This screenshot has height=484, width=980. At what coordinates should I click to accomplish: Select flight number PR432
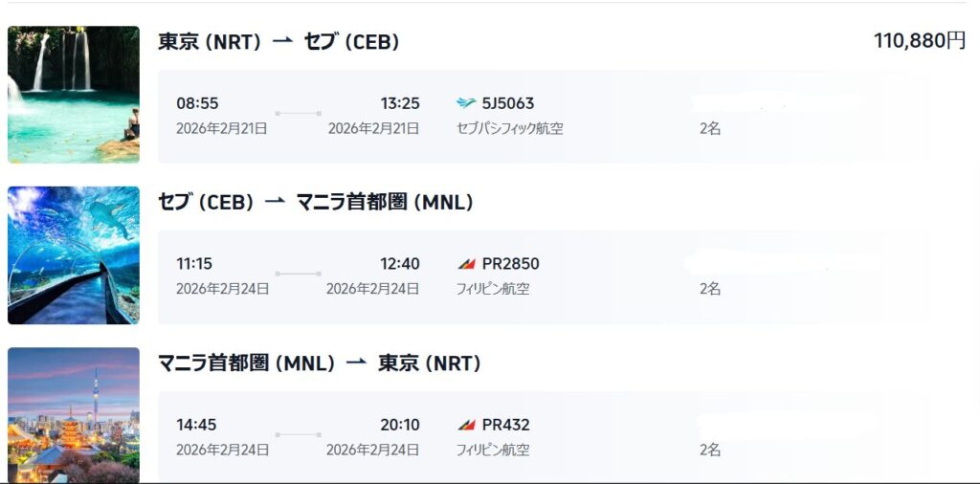click(x=506, y=425)
